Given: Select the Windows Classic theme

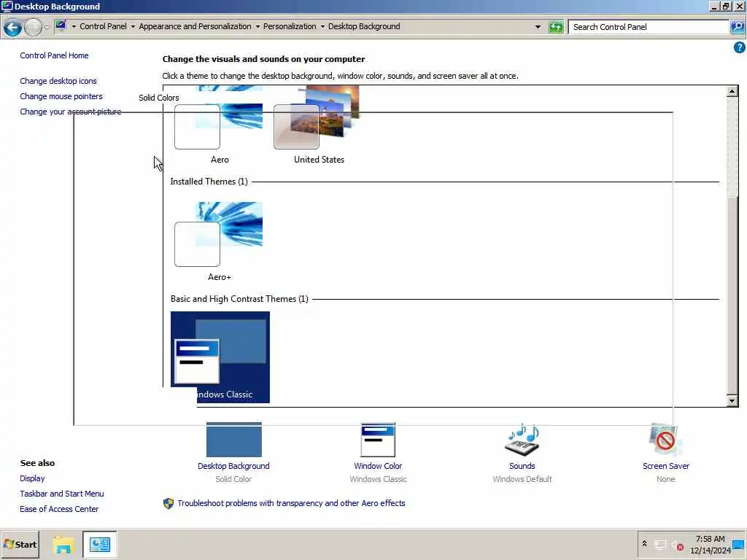Looking at the screenshot, I should [220, 357].
